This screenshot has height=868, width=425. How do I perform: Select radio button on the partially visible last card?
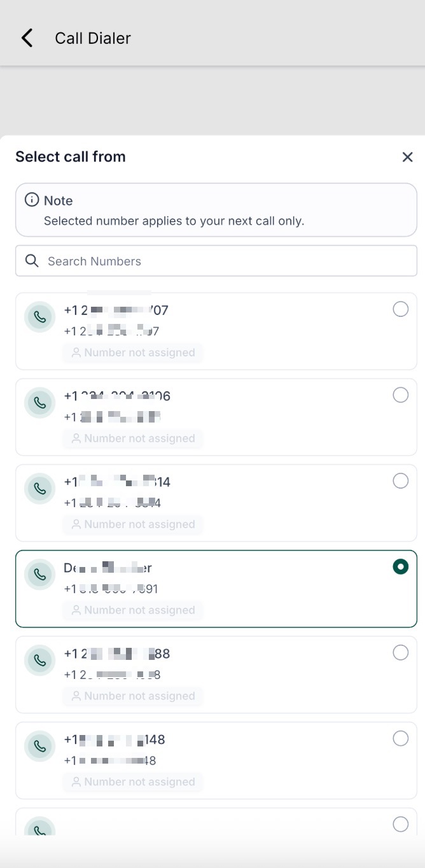click(x=401, y=825)
